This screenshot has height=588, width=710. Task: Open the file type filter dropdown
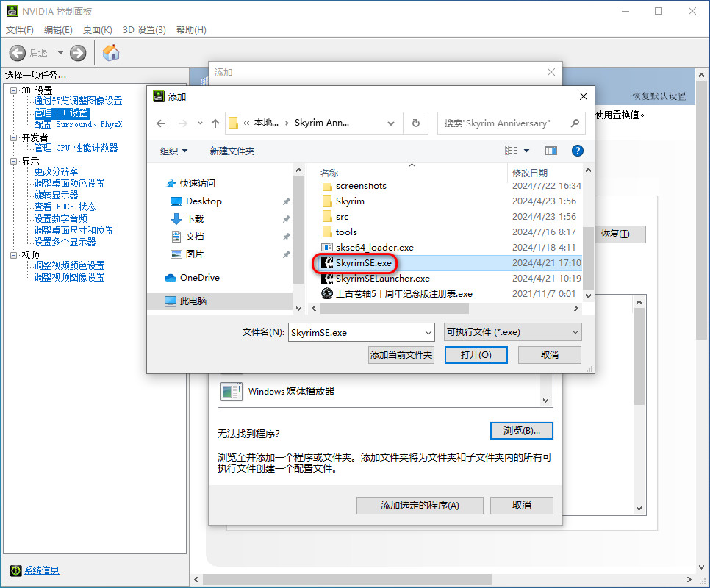[x=513, y=332]
